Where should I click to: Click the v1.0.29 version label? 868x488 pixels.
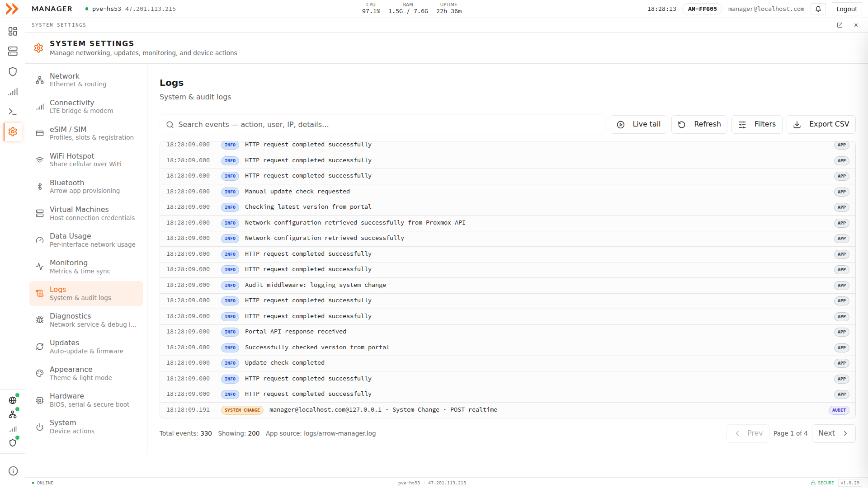point(850,483)
